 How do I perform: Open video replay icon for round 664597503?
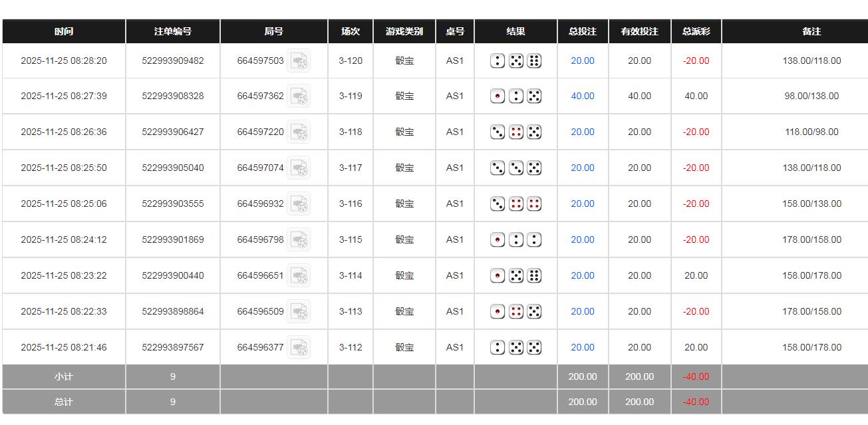click(299, 61)
